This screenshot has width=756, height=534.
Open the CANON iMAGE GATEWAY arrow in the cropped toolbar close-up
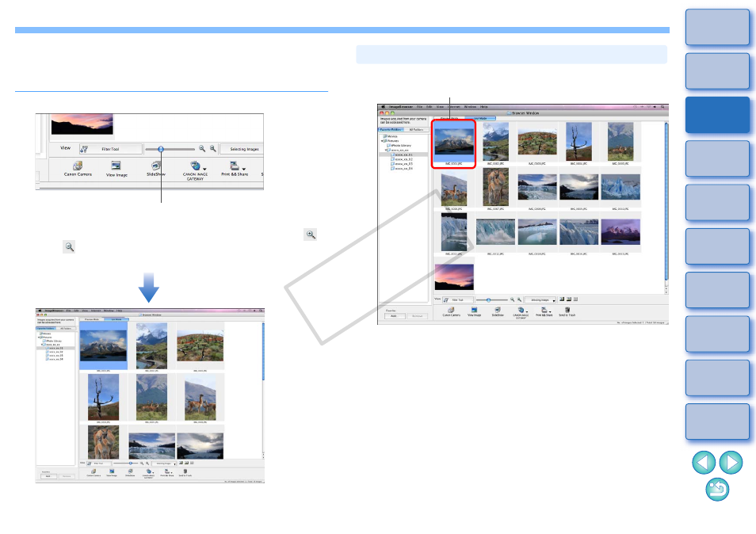tap(205, 170)
